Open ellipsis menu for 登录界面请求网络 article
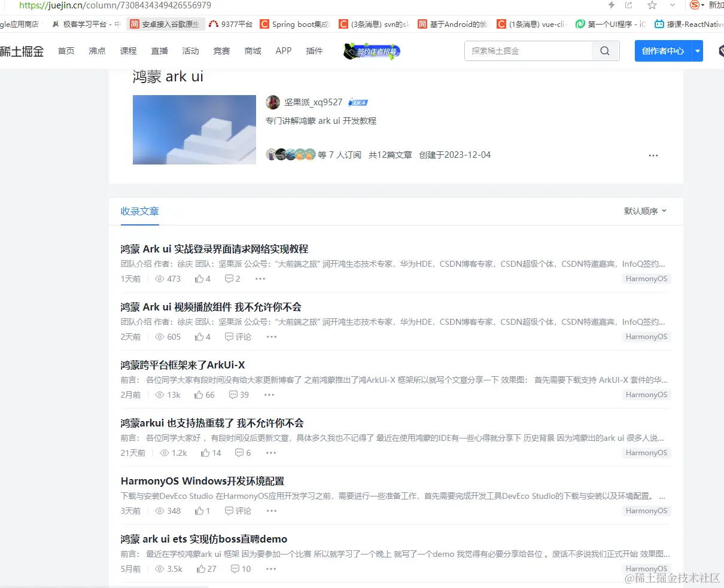This screenshot has width=724, height=588. coord(260,279)
